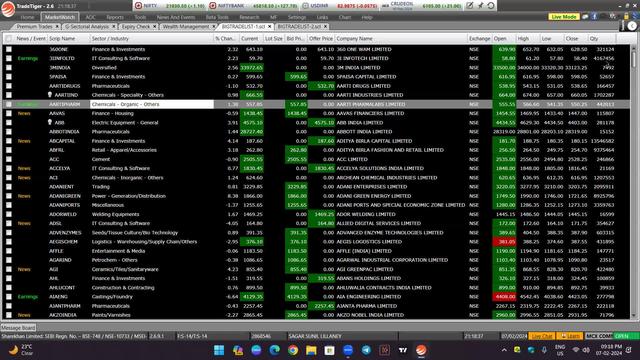Viewport: 640px width, 360px height.
Task: Click TradeTiger app icon in taskbar
Action: point(421,350)
